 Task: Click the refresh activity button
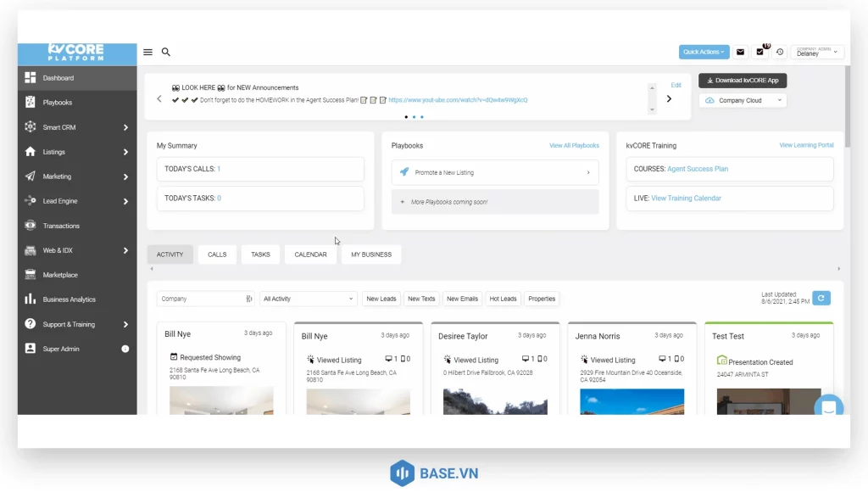coord(821,298)
